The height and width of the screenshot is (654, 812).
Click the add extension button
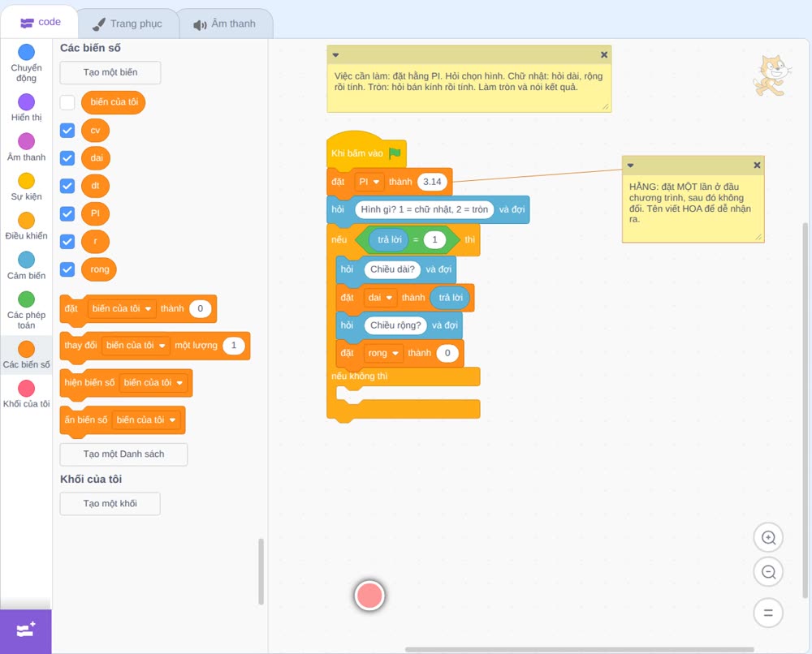coord(26,631)
